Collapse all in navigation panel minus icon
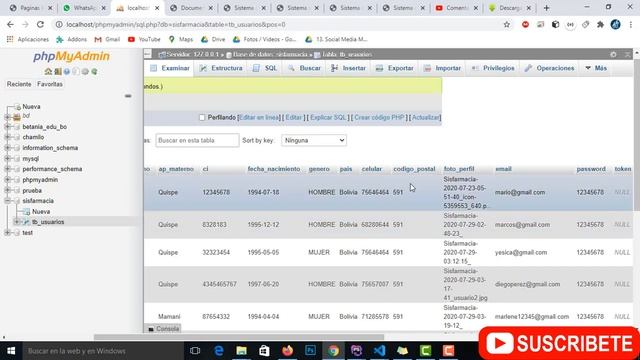Image resolution: width=640 pixels, height=360 pixels. pos(128,96)
